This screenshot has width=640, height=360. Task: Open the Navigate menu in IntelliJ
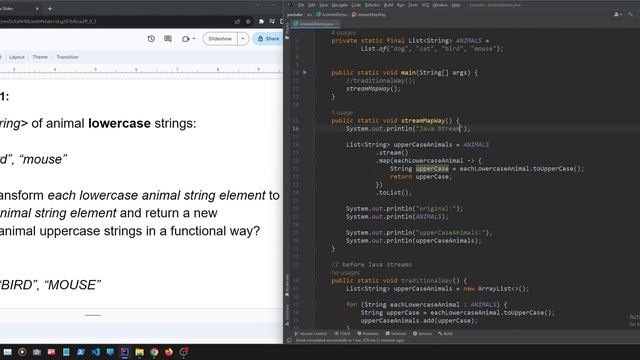340,5
